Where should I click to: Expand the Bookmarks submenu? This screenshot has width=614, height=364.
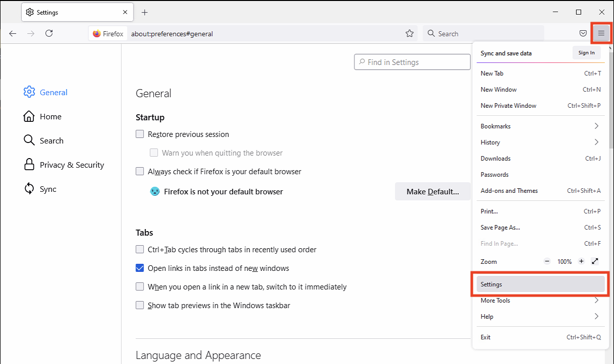[x=540, y=126]
